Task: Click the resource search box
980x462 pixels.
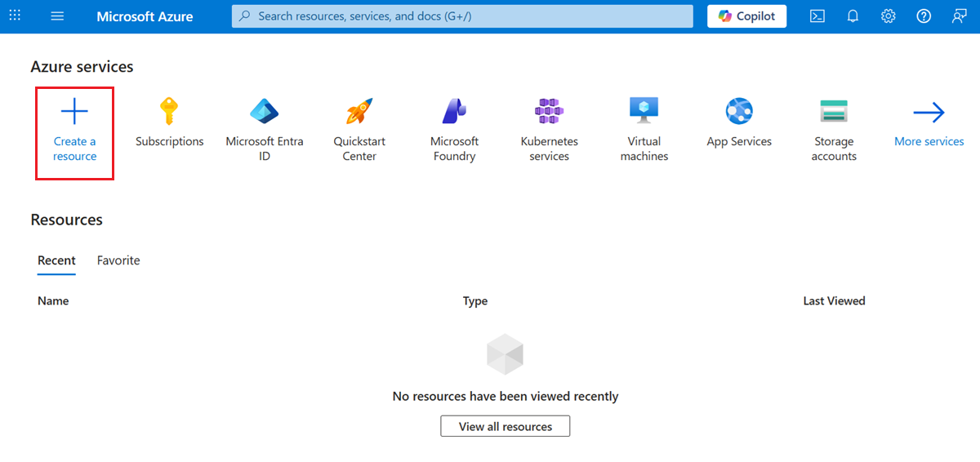Action: (x=462, y=16)
